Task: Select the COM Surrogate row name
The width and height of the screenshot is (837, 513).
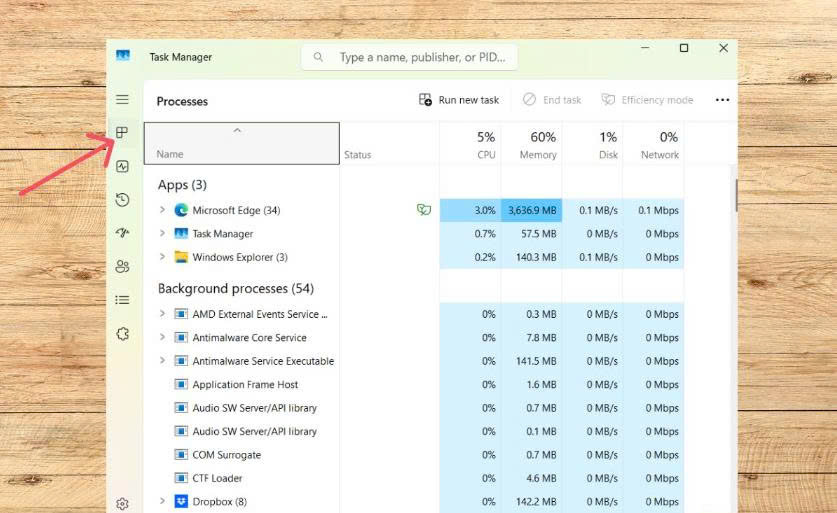Action: pyautogui.click(x=226, y=455)
